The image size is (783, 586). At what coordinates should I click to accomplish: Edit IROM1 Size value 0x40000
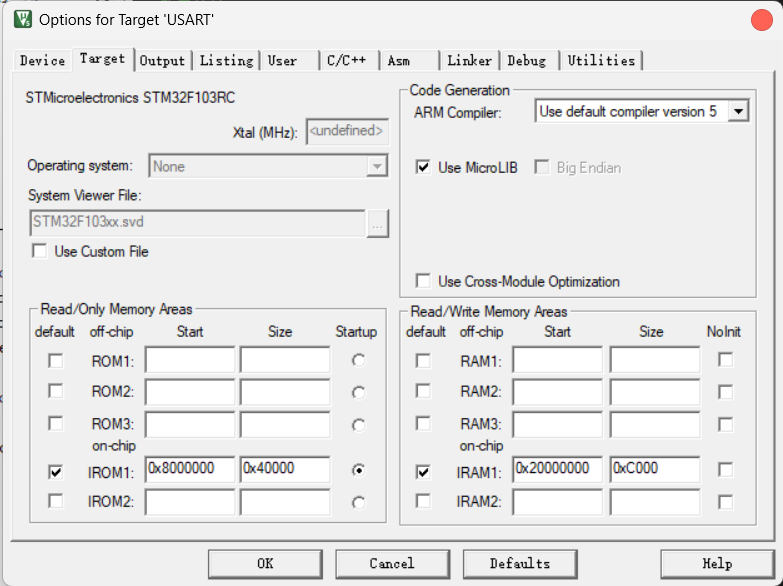(285, 469)
